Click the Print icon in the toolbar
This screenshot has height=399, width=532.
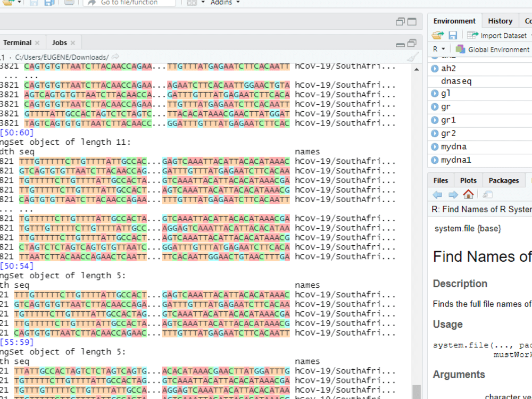tap(69, 3)
